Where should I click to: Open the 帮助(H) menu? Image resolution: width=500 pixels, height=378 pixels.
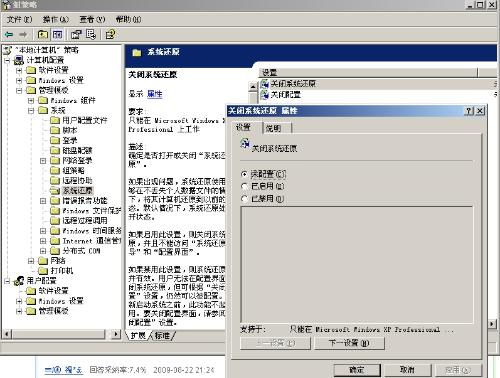[128, 20]
